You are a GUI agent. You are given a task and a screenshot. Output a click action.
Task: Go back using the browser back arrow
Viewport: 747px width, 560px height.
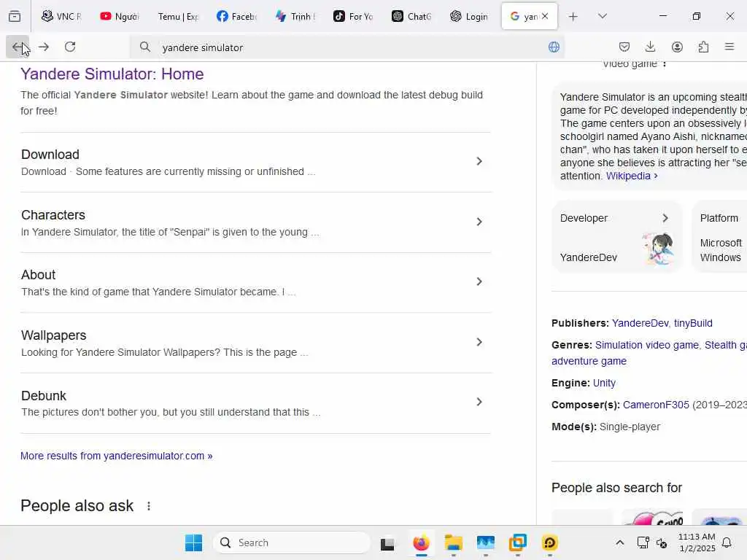[18, 47]
